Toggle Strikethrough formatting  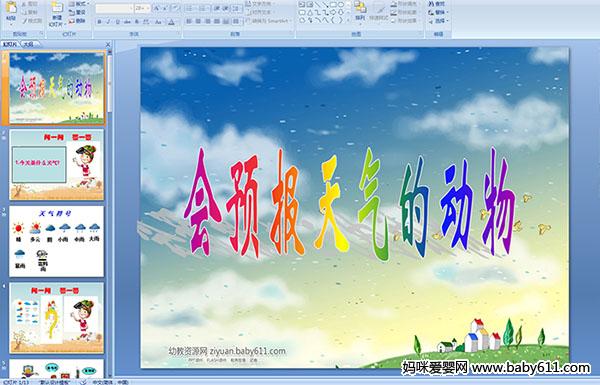point(127,22)
